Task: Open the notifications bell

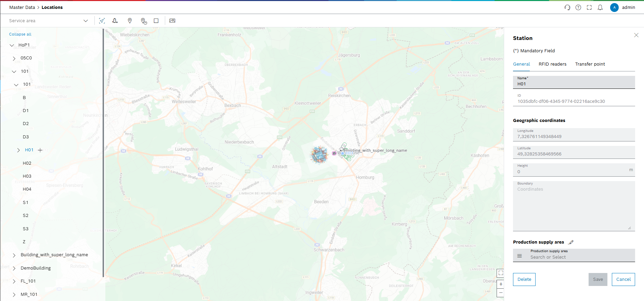Action: point(600,8)
